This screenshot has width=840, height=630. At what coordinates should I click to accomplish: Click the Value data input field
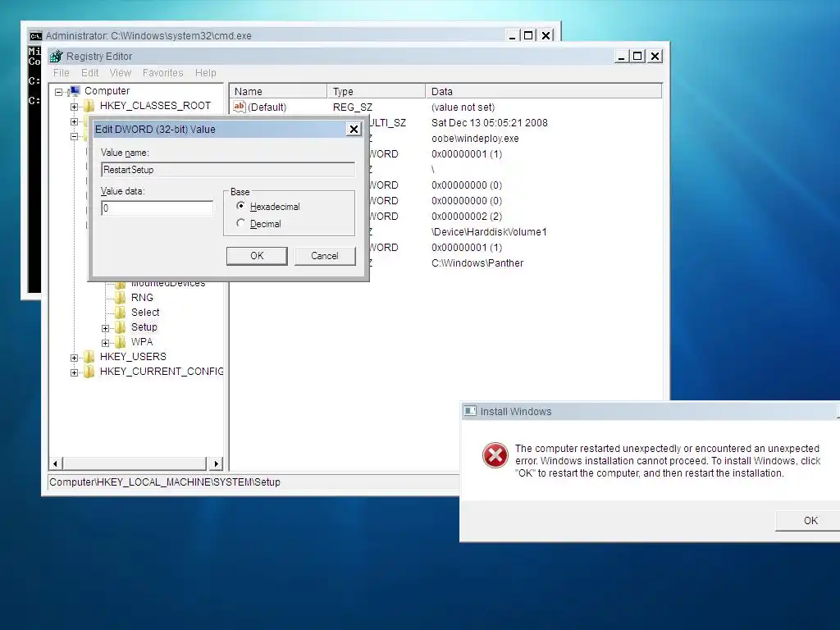157,208
